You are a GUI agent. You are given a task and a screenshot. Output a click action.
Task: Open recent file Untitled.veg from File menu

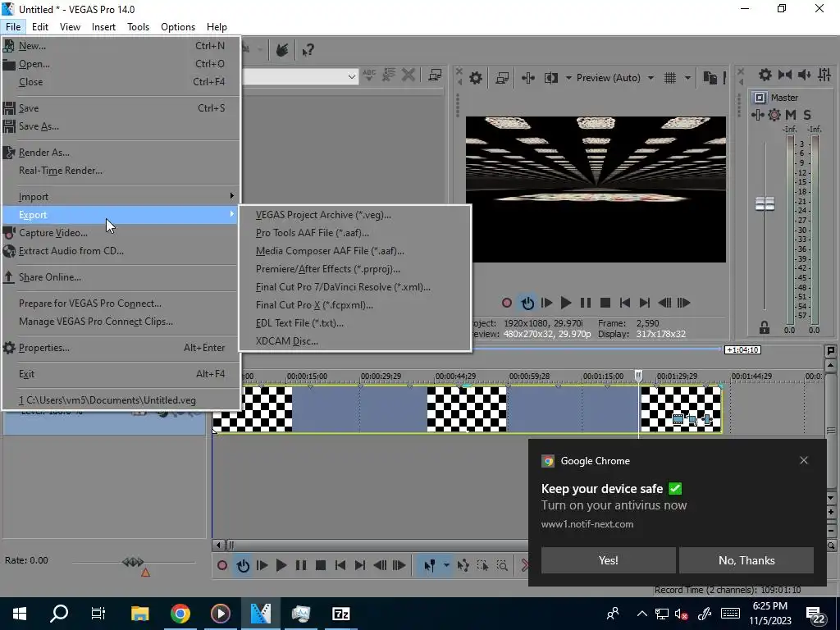point(107,400)
